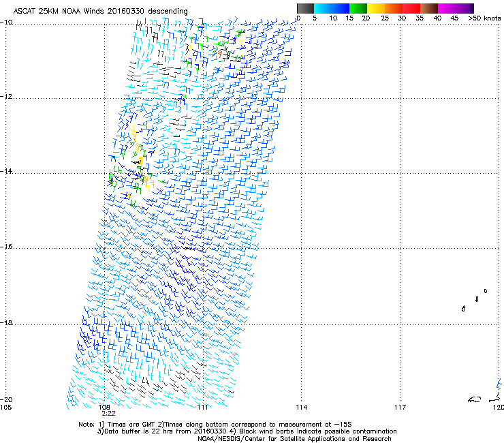Click the latitude label '-12'

click(6, 97)
